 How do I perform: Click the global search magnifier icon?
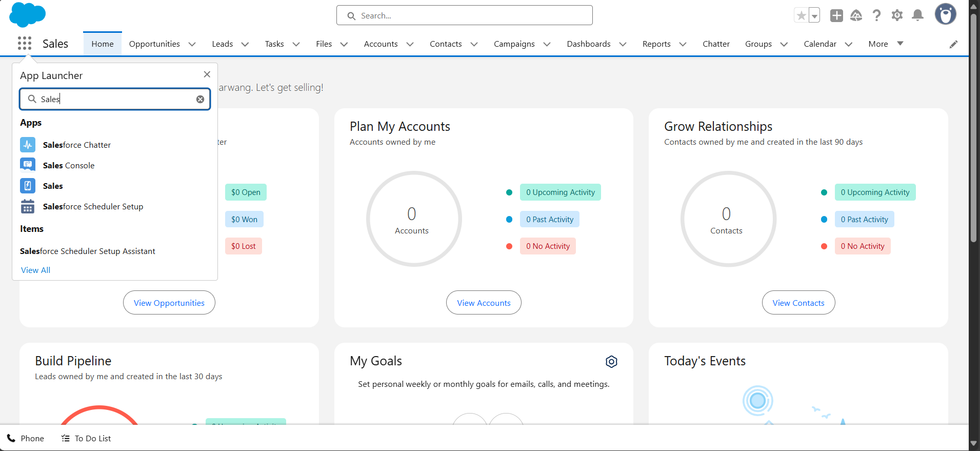click(351, 16)
